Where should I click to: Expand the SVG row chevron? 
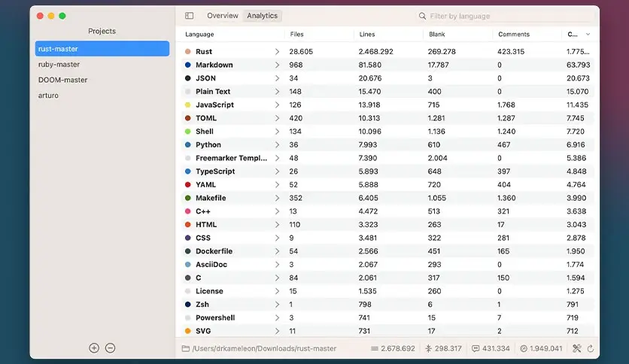pos(277,331)
